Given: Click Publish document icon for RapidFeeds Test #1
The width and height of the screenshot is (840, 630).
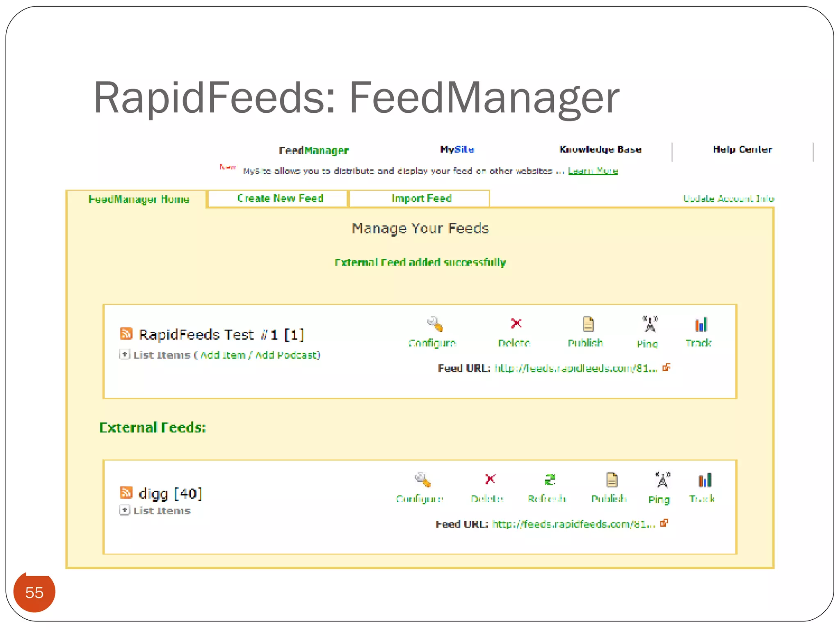Looking at the screenshot, I should tap(588, 324).
